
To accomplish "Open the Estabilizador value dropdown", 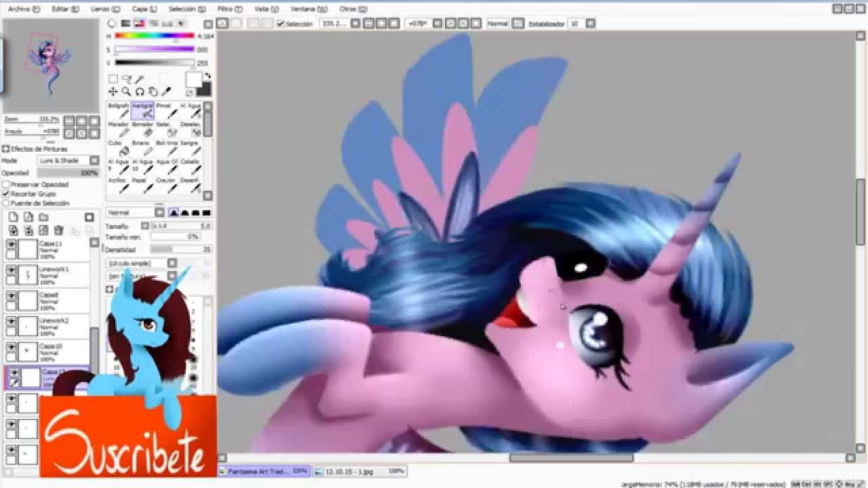I will 591,24.
